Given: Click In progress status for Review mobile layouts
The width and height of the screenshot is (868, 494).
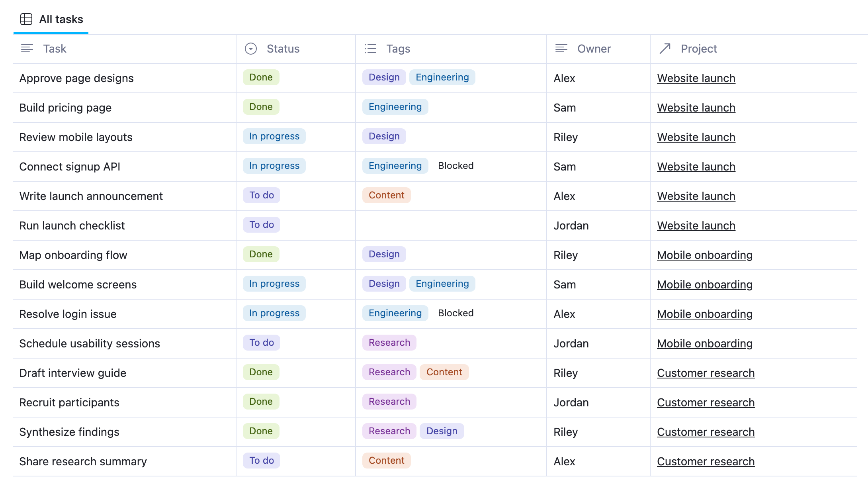Looking at the screenshot, I should [x=274, y=136].
